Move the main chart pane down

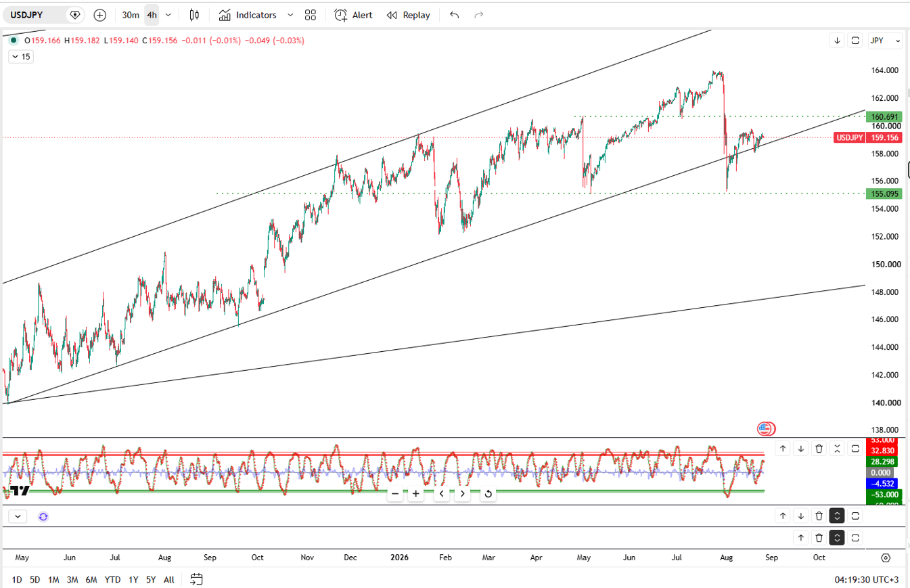[x=838, y=41]
